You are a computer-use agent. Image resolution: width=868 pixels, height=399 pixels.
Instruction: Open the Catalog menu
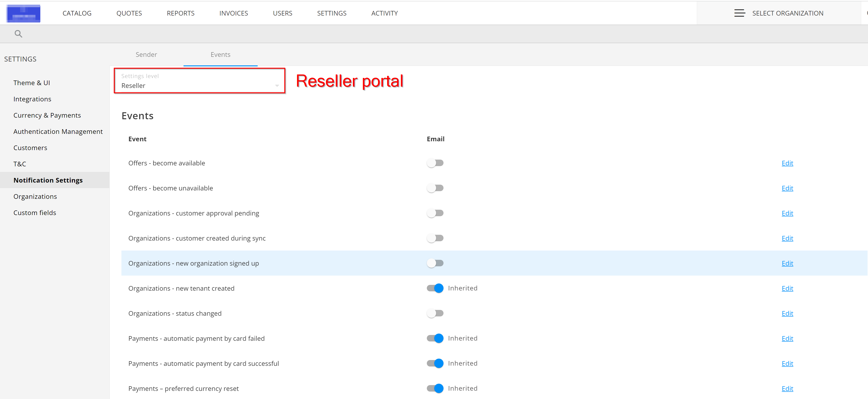pyautogui.click(x=77, y=13)
